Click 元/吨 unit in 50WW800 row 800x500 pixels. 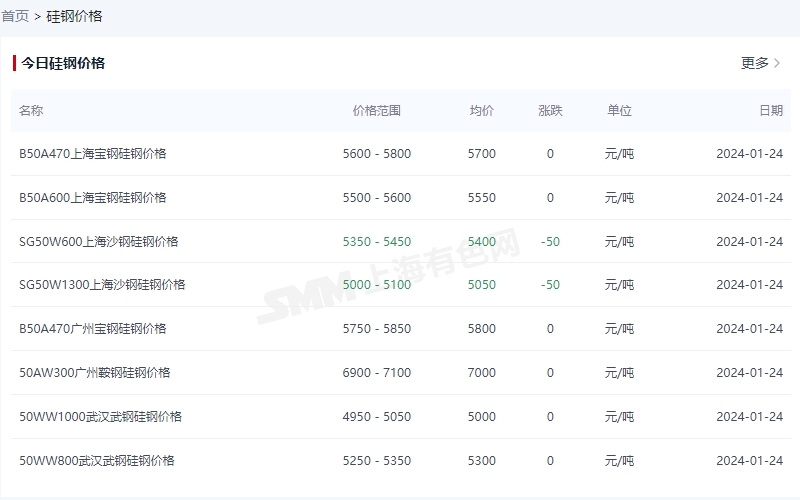pyautogui.click(x=619, y=461)
